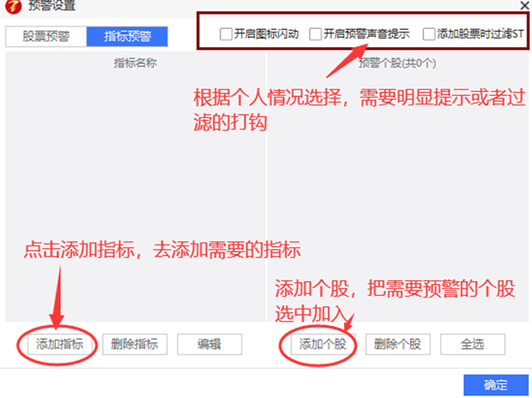
Task: Check 添加股票时过滤ST option
Action: point(429,34)
